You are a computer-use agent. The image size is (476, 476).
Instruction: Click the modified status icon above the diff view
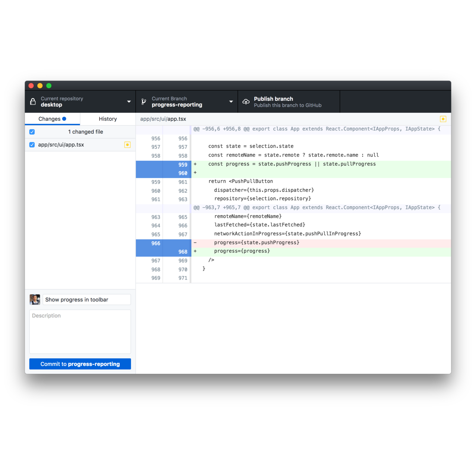(443, 119)
